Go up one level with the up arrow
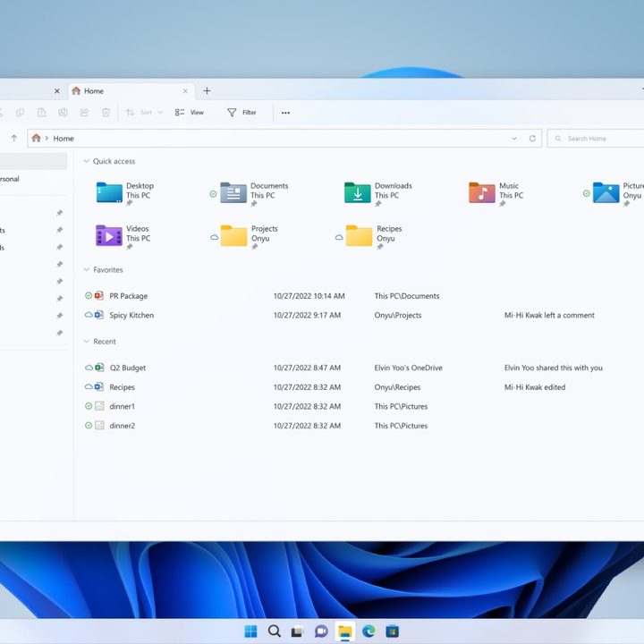The image size is (644, 644). (x=14, y=138)
